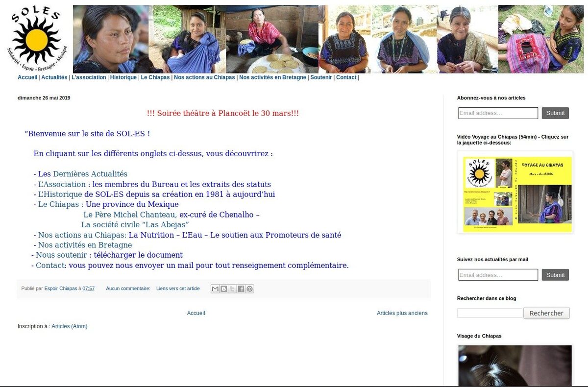Follow the Dernières Actualités link in the post

pyautogui.click(x=90, y=174)
